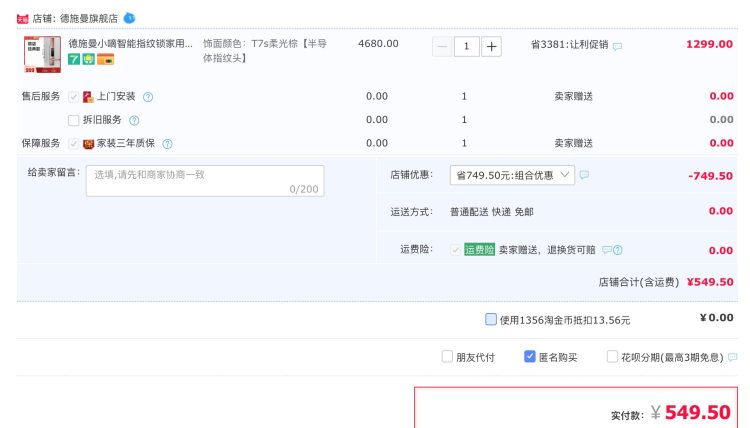Click the 省3381:让利促销 promotion text

(569, 44)
